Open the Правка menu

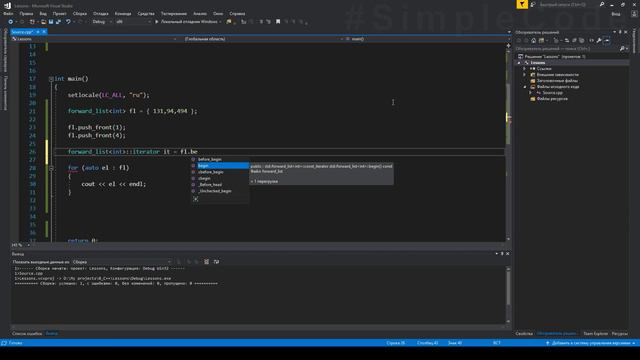point(26,13)
